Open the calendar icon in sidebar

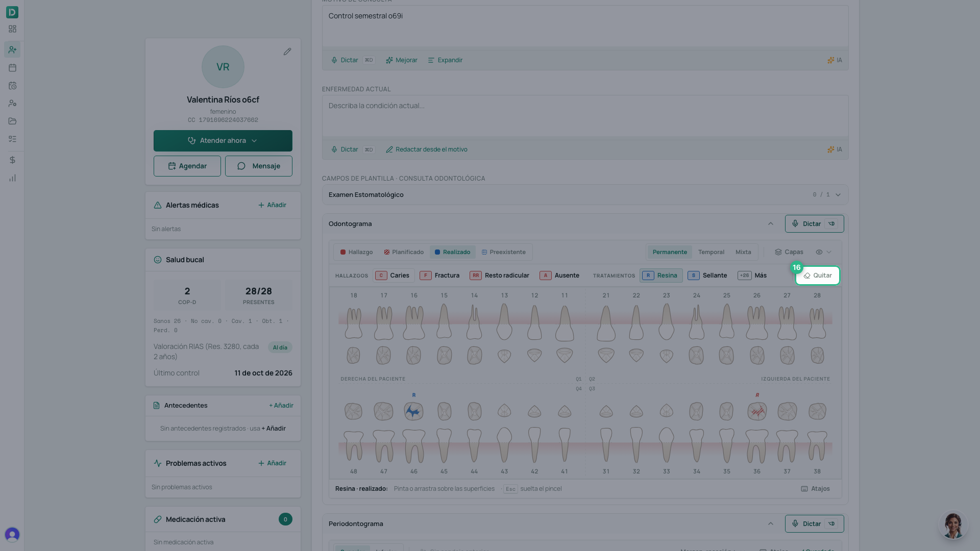click(x=12, y=67)
